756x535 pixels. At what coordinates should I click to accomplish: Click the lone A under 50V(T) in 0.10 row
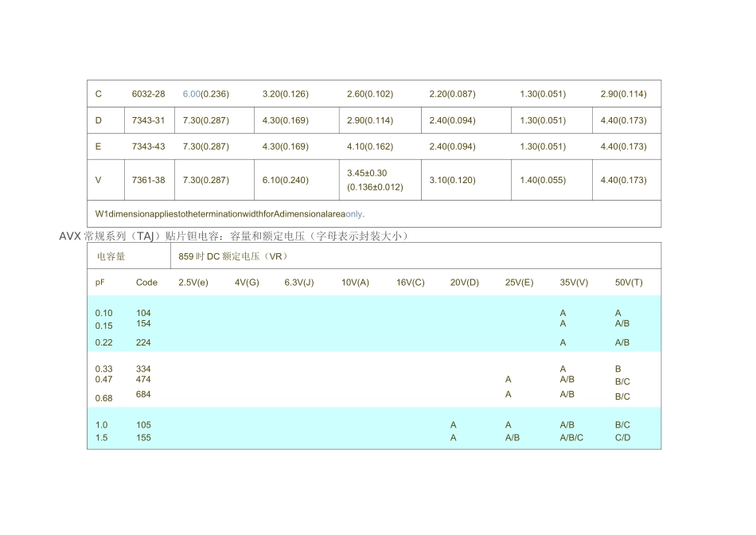coord(618,314)
